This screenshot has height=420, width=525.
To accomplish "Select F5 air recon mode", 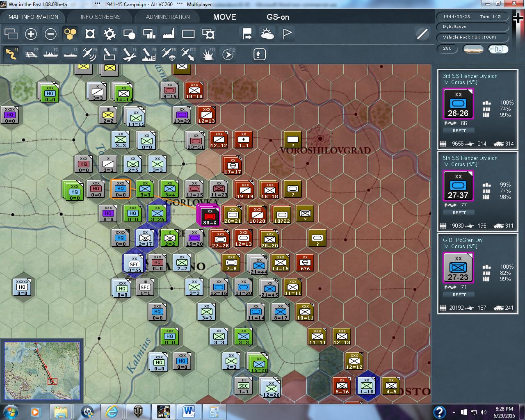I will point(90,54).
